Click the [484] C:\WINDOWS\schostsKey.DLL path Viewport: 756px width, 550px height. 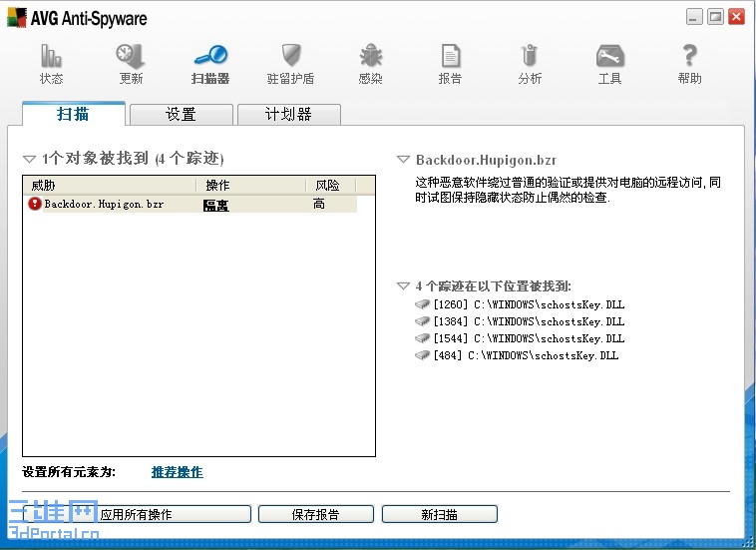click(x=526, y=355)
